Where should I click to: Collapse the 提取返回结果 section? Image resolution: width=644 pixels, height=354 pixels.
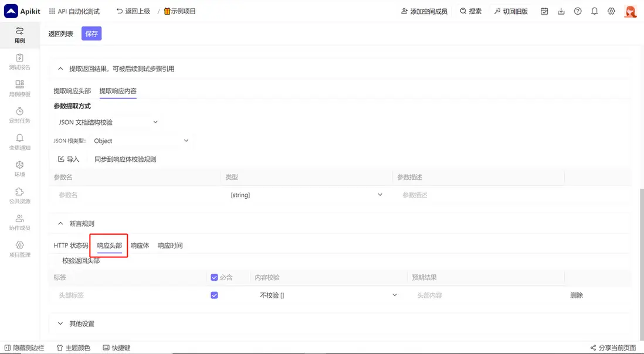60,69
